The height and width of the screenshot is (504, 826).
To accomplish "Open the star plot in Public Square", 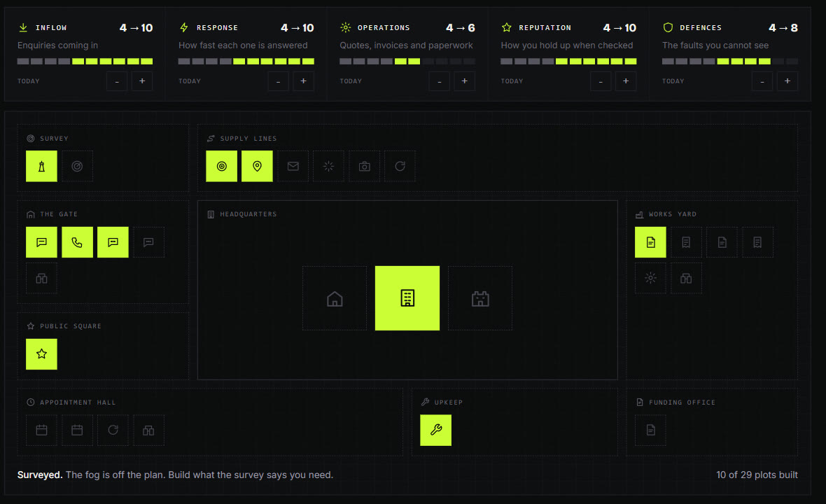I will [41, 354].
